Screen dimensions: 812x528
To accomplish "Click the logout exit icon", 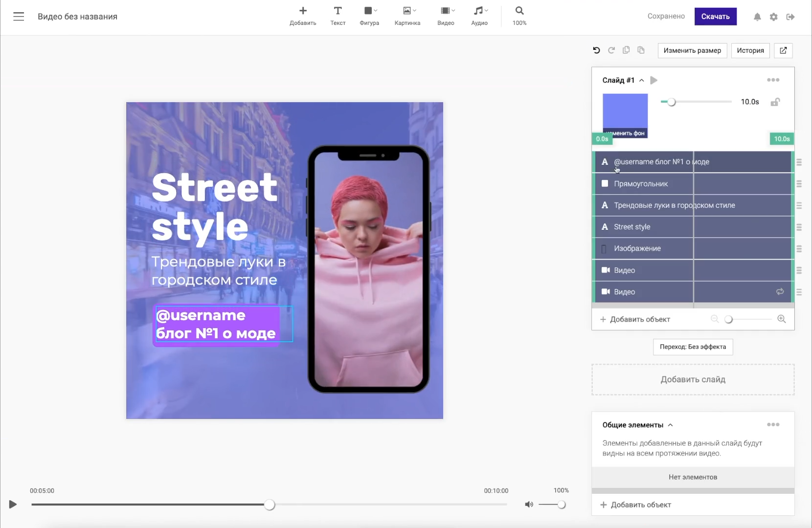I will click(790, 17).
